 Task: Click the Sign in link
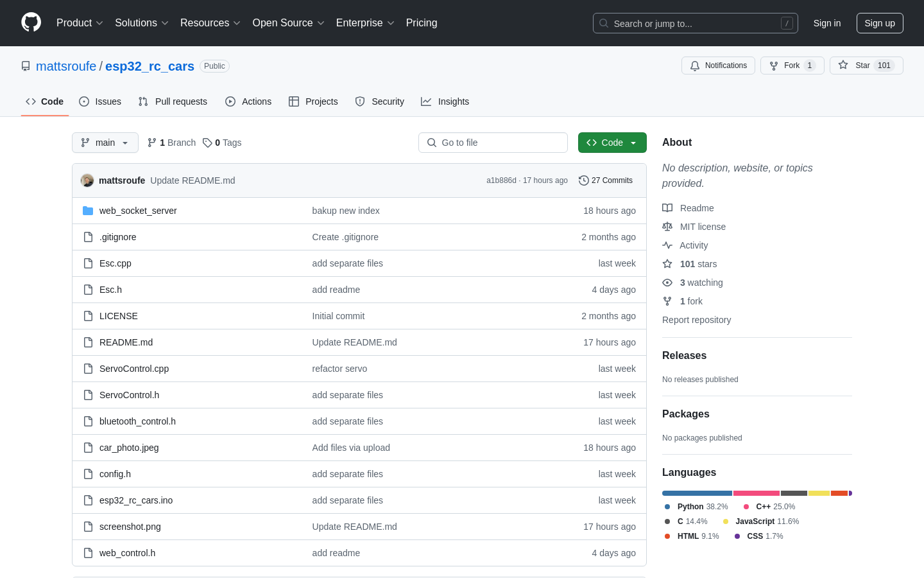coord(827,23)
